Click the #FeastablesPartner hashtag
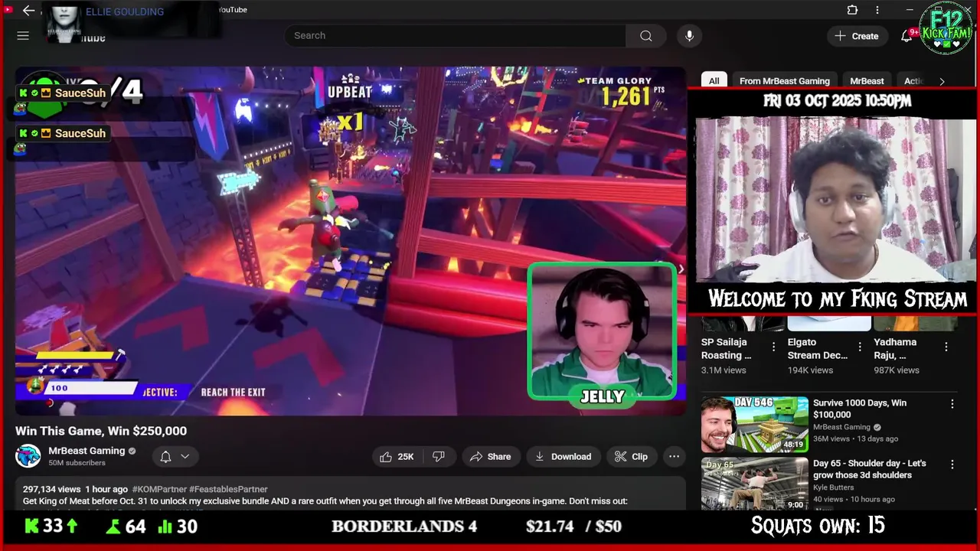 tap(228, 489)
